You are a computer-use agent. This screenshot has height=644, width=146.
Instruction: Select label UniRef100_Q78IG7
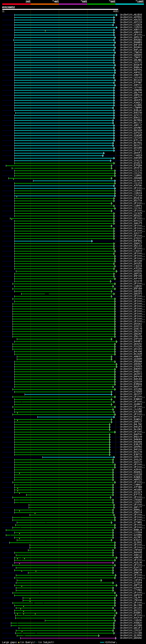pos(131,239)
